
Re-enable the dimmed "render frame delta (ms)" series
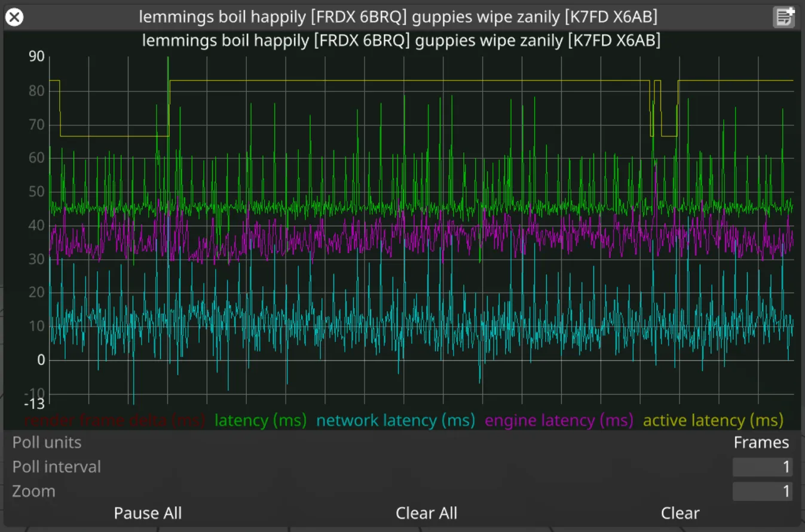pos(114,420)
